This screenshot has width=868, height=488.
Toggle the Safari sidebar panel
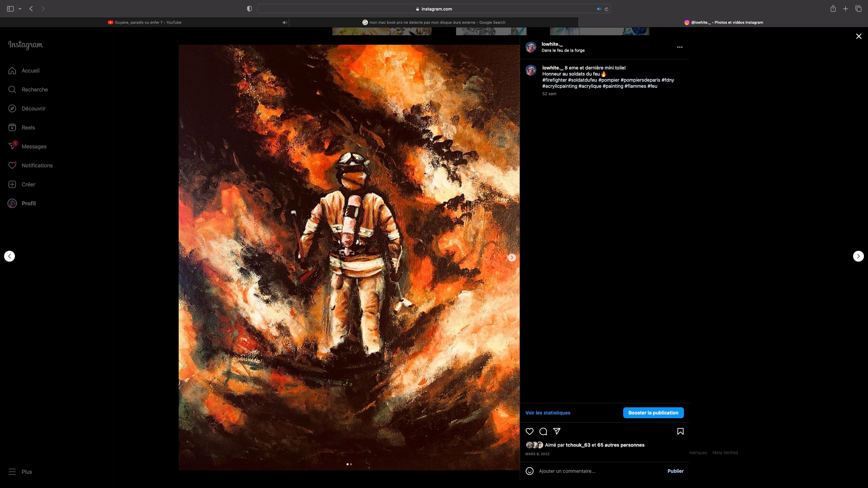9,9
